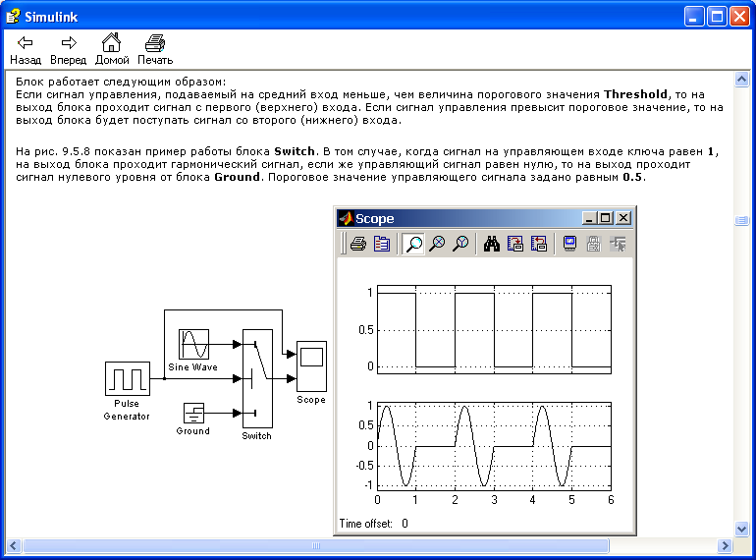756x560 pixels.
Task: Toggle the Scope floating scope icon
Action: point(569,244)
